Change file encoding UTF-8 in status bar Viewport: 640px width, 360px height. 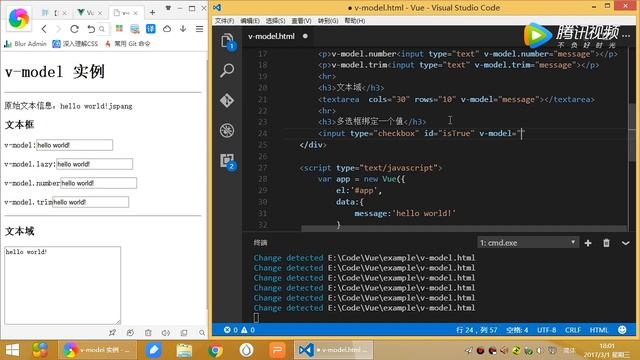(x=547, y=330)
